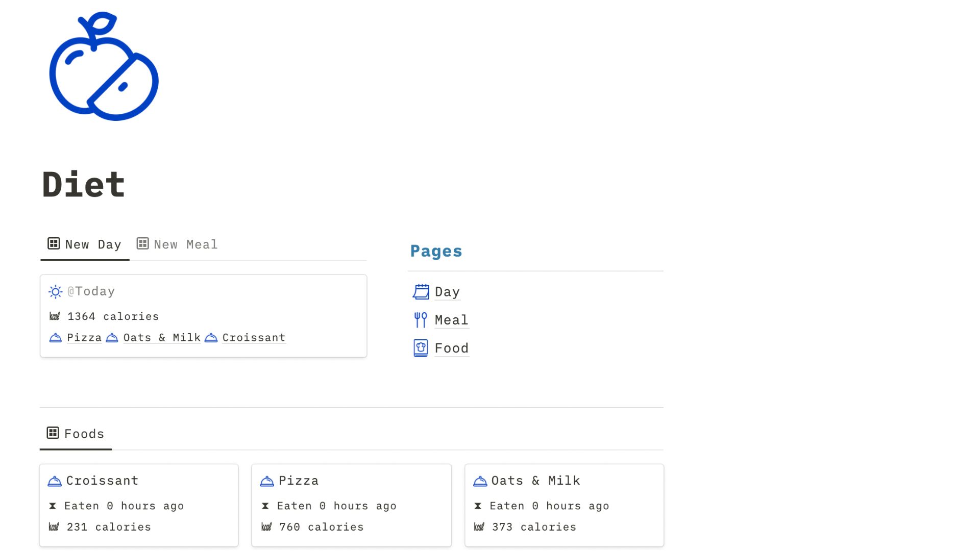Open the @Today card title

[91, 291]
